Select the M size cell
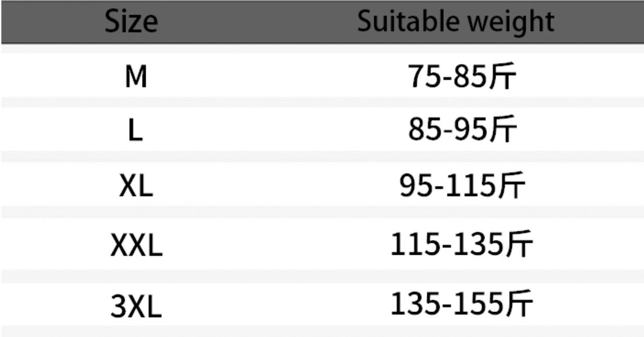Screen dimensions: 644x337 [136, 77]
